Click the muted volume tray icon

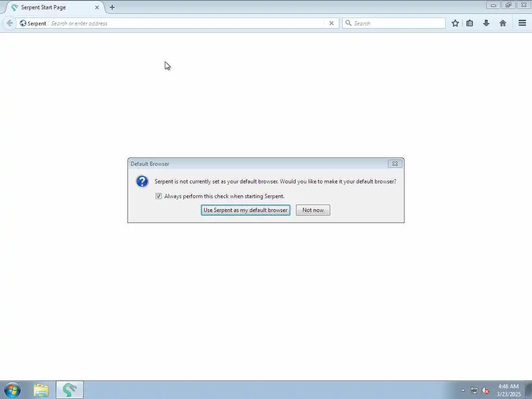click(x=485, y=391)
